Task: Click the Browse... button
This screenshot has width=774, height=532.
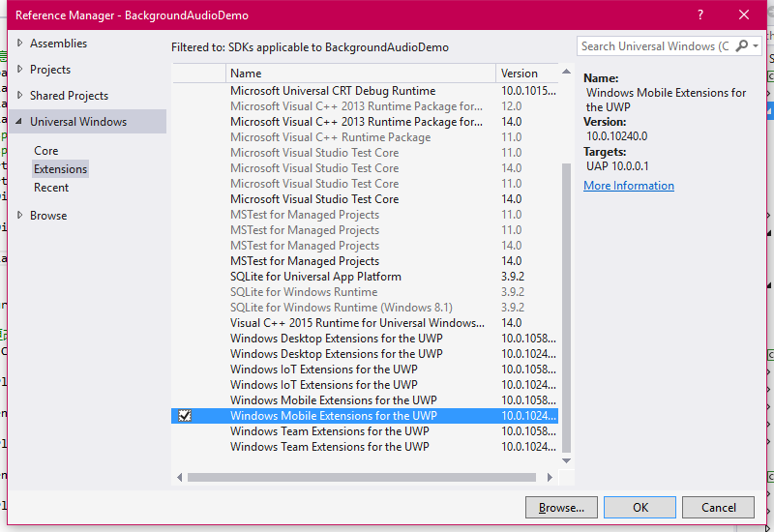Action: tap(561, 507)
